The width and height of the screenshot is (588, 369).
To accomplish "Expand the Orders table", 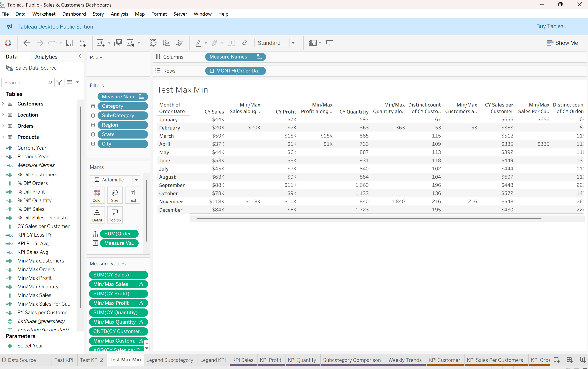I will tap(3, 126).
